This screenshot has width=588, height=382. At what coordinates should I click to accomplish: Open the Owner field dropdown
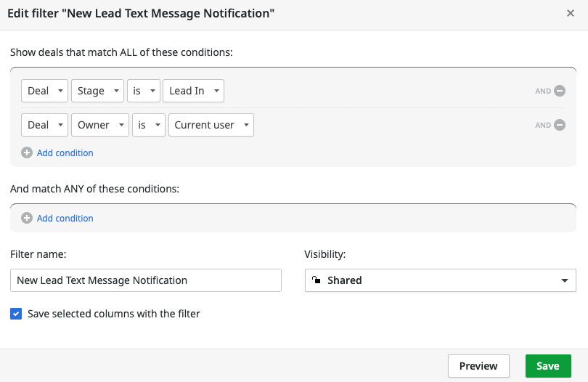coord(100,125)
